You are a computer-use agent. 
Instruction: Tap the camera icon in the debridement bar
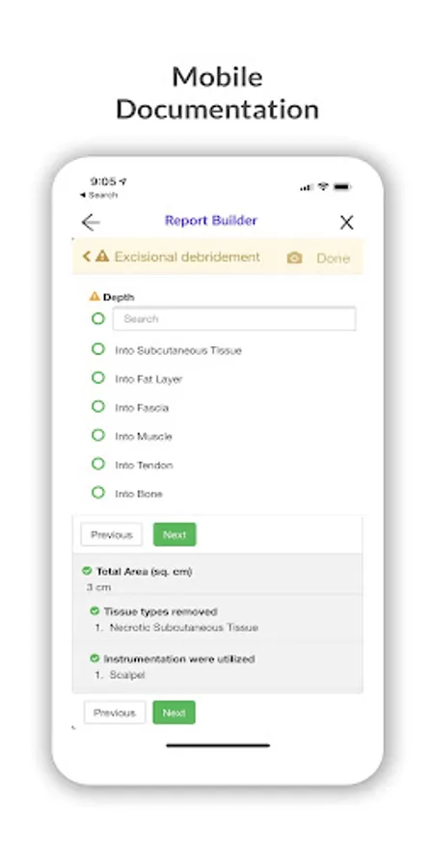click(294, 258)
